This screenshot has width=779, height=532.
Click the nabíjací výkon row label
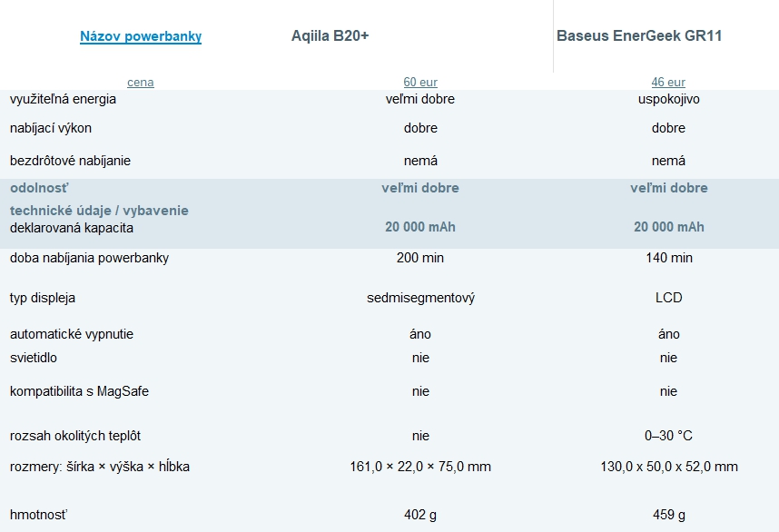pos(51,128)
